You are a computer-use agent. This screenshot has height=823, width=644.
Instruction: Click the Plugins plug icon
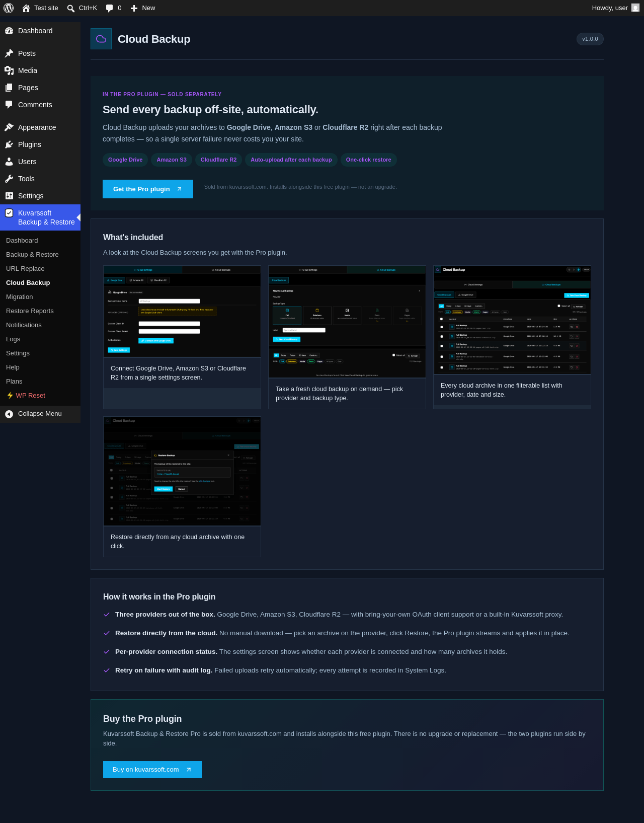tap(9, 144)
